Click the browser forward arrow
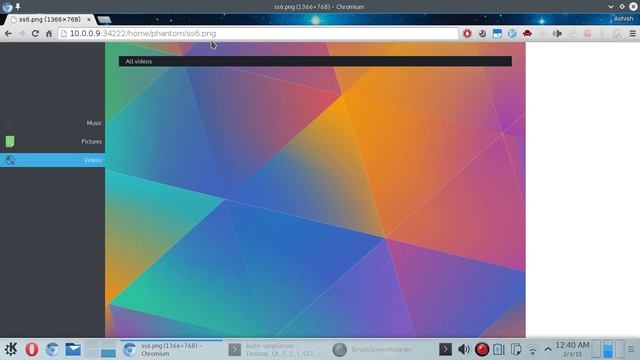The image size is (640, 360). coord(22,33)
